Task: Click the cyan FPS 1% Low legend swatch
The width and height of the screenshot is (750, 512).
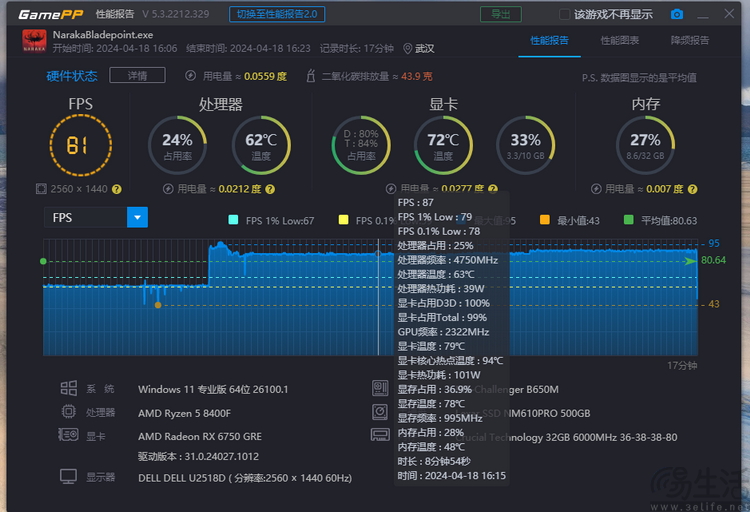Action: point(233,220)
